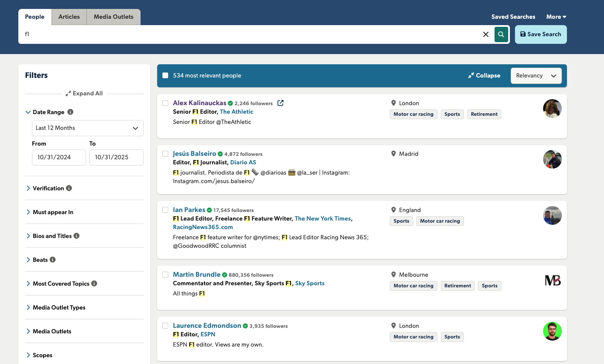This screenshot has height=364, width=604.
Task: Open the Relevancy sort dropdown
Action: coord(536,76)
